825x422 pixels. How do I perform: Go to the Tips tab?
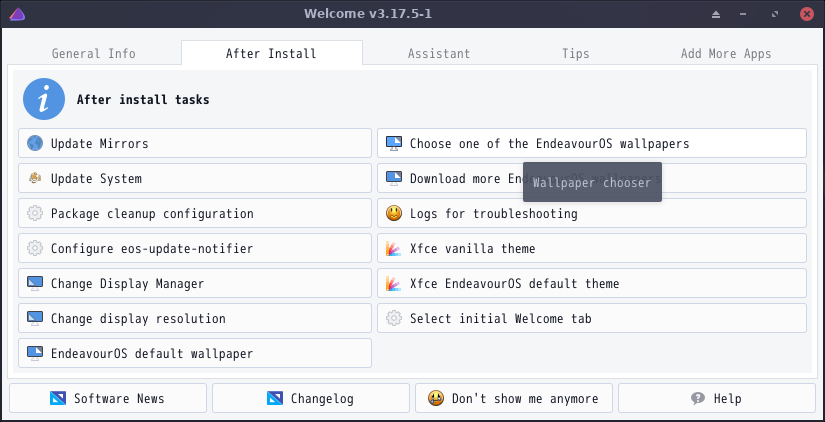pyautogui.click(x=576, y=54)
